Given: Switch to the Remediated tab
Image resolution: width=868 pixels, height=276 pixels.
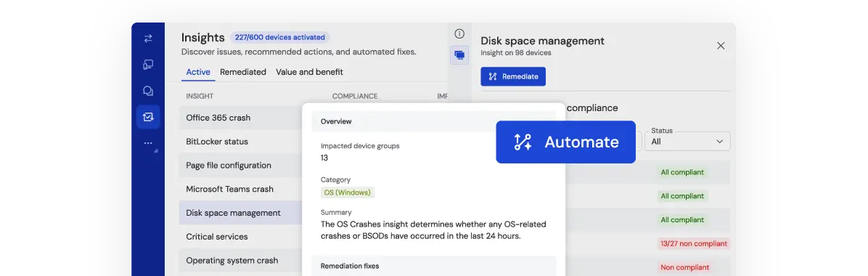Looking at the screenshot, I should click(243, 72).
